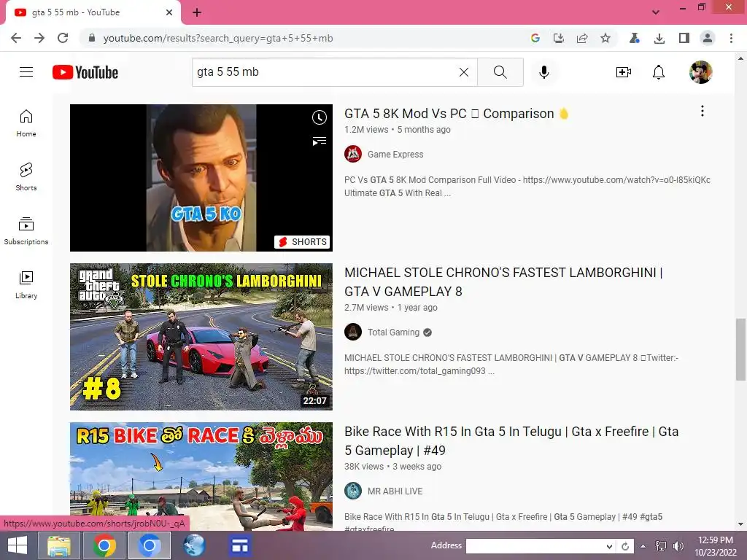Go forward with the browser forward arrow
The image size is (747, 560).
pos(39,38)
